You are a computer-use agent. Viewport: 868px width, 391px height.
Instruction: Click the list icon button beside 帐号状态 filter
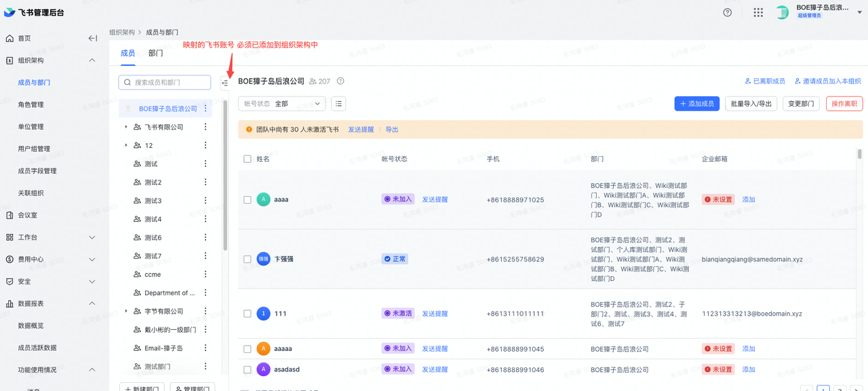[x=338, y=103]
